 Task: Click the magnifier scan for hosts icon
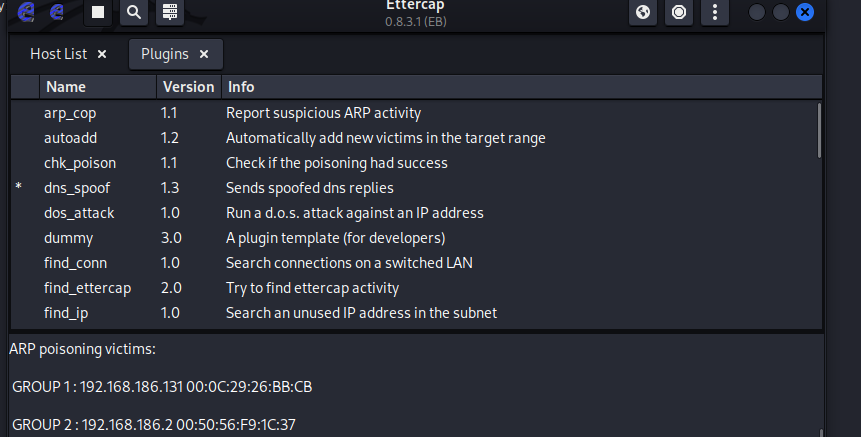(133, 13)
